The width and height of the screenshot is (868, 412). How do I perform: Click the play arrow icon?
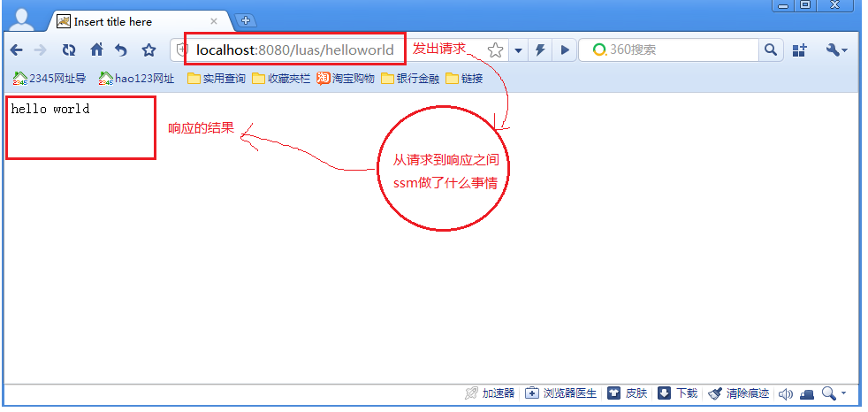(565, 50)
